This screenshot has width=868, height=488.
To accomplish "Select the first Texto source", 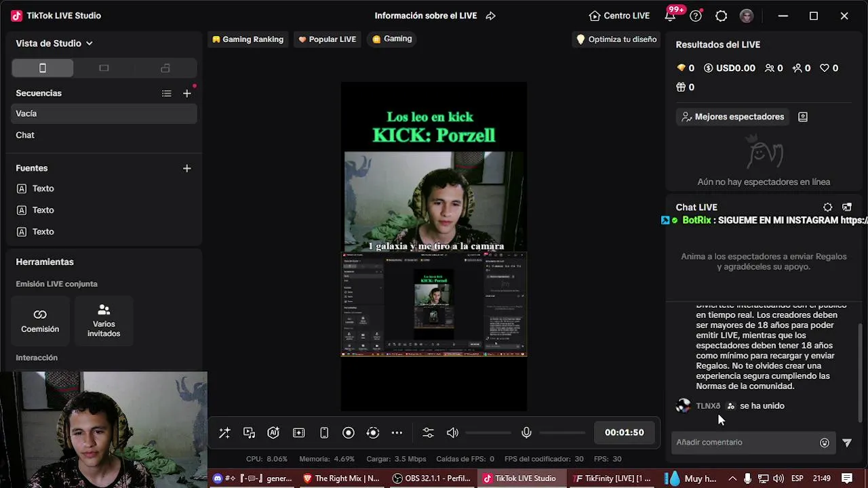I will click(104, 188).
